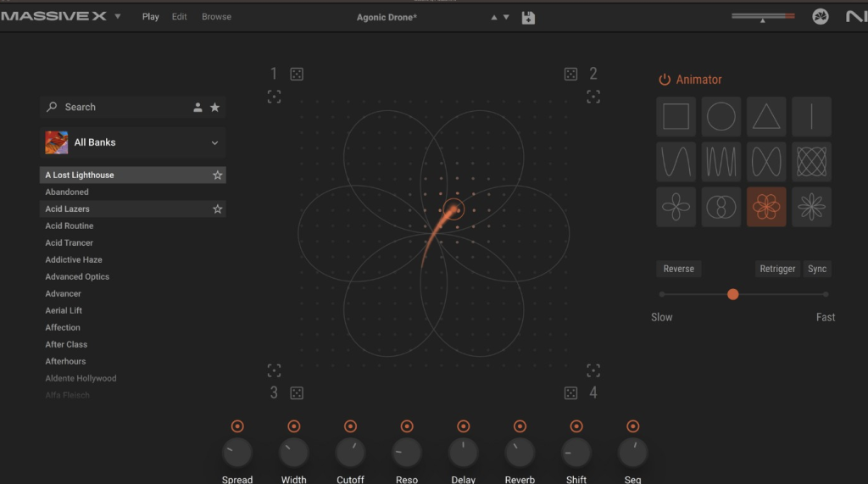Open the Browse tab
Screen dimensions: 868x484
(x=216, y=17)
